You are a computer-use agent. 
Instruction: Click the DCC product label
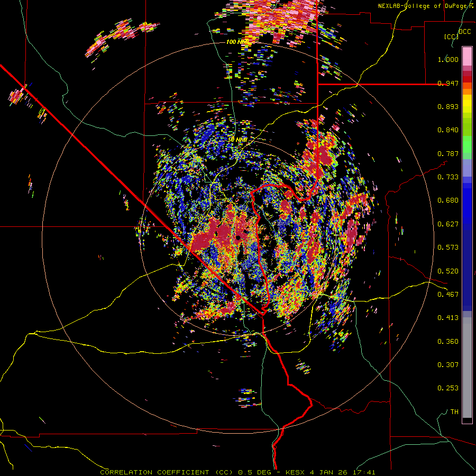[x=465, y=32]
